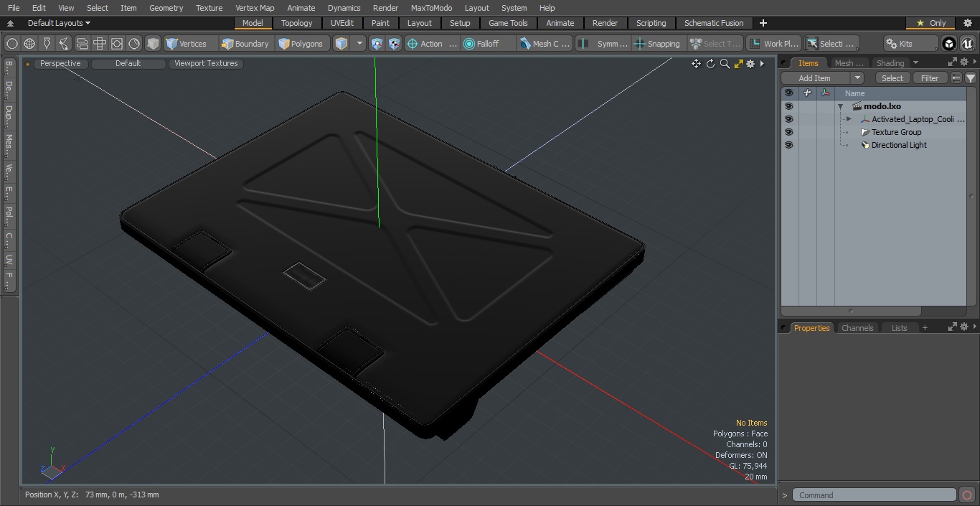Click the viewport rotate icon

click(x=710, y=64)
